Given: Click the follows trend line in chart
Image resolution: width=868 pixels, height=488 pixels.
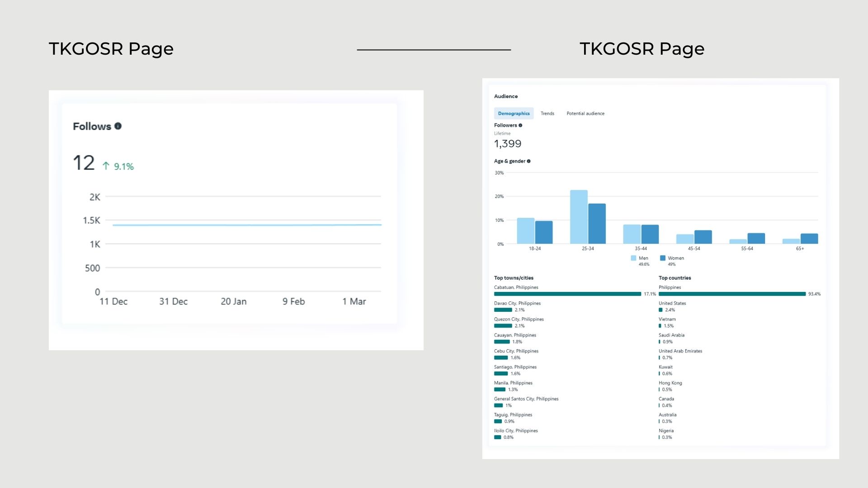Looking at the screenshot, I should [246, 225].
